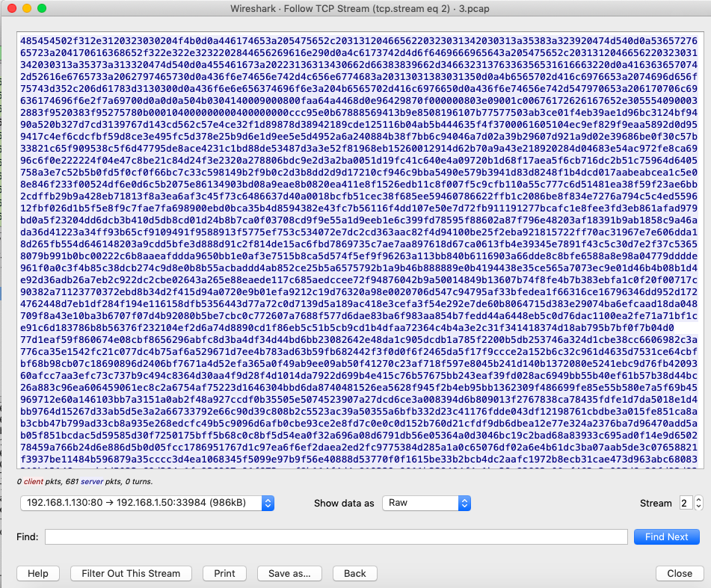The height and width of the screenshot is (588, 711).
Task: Click Filter Out This Stream button
Action: (x=131, y=574)
